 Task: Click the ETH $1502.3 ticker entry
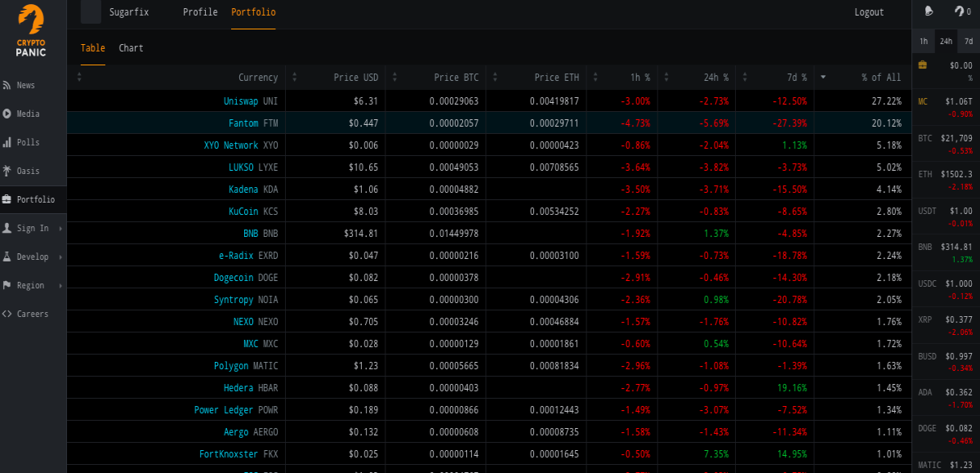click(x=946, y=180)
